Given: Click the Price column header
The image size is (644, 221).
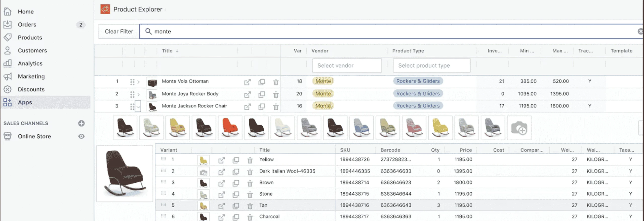Looking at the screenshot, I should (466, 150).
